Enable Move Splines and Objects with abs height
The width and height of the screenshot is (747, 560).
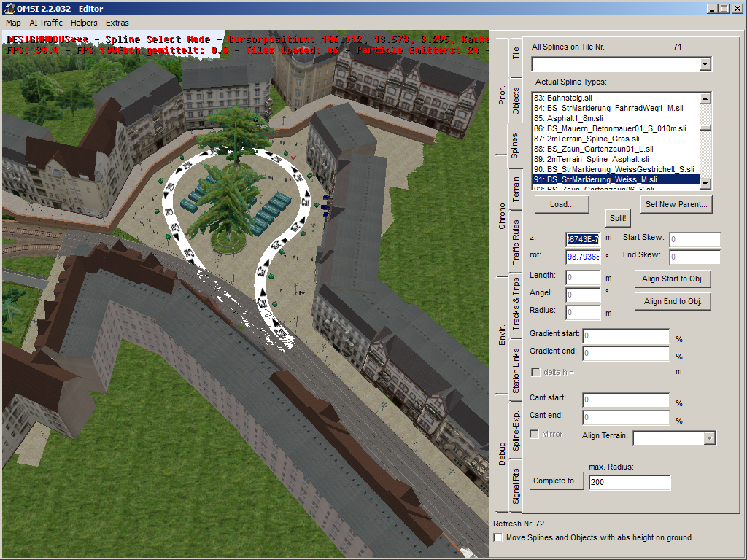[x=498, y=538]
